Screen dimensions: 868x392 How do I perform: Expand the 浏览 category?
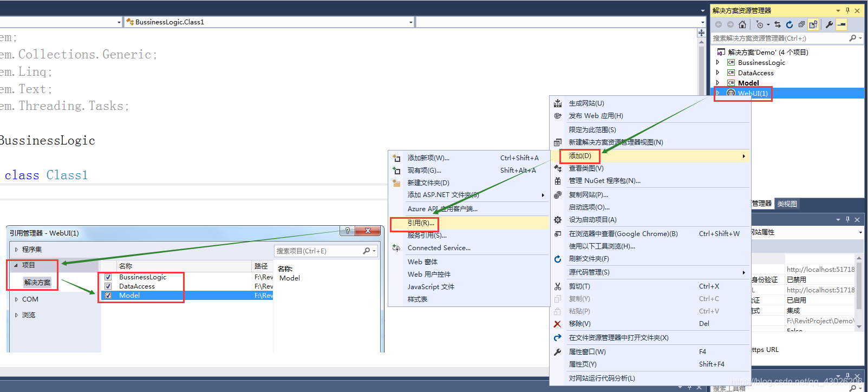(x=16, y=315)
